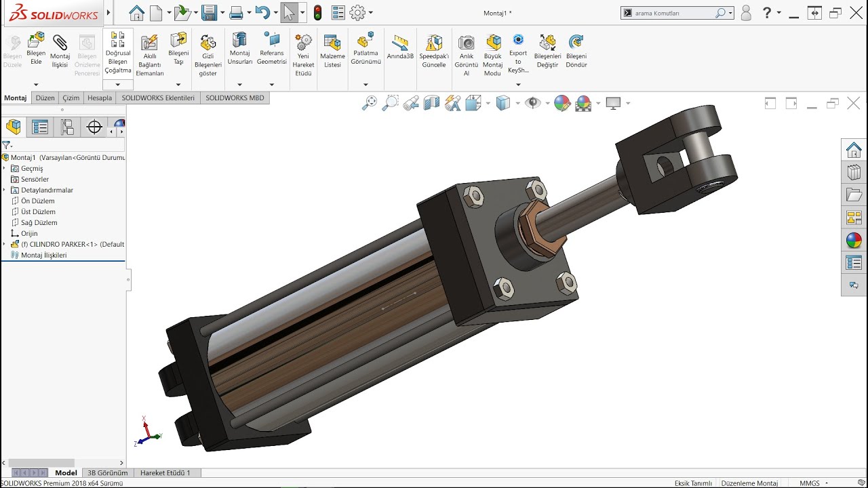This screenshot has height=488, width=868.
Task: Click Export to KeyShot icon
Action: point(518,53)
